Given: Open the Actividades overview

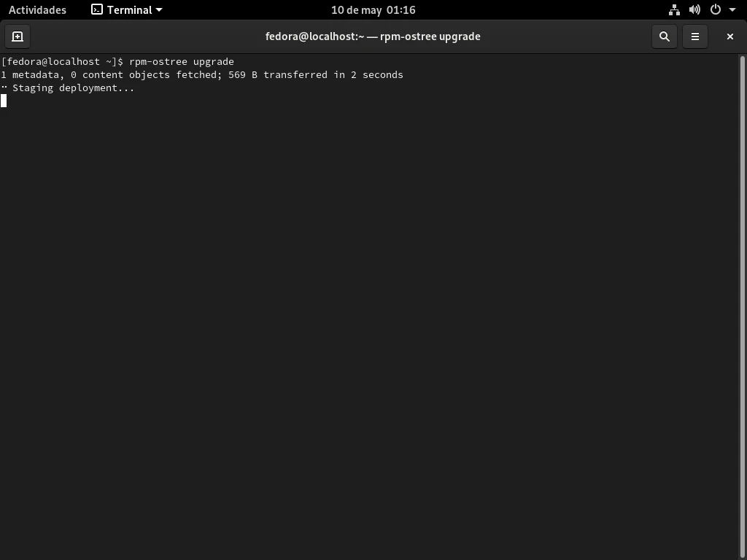Looking at the screenshot, I should click(37, 10).
